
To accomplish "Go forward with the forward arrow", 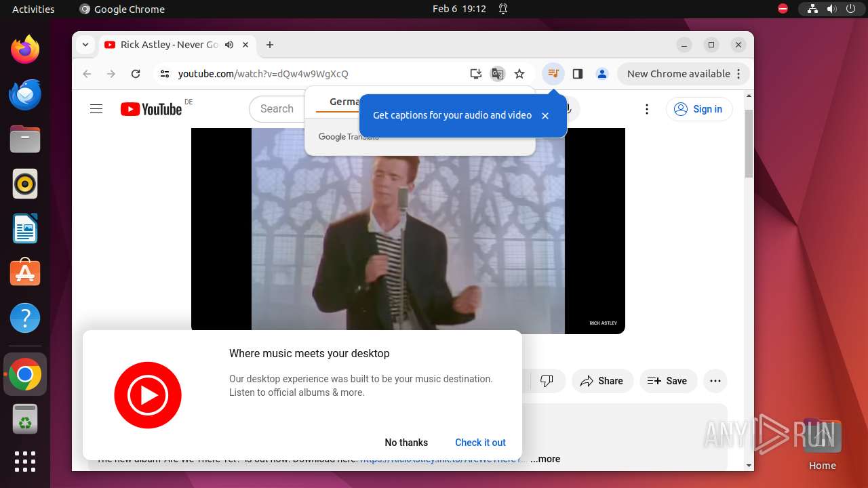I will coord(111,74).
